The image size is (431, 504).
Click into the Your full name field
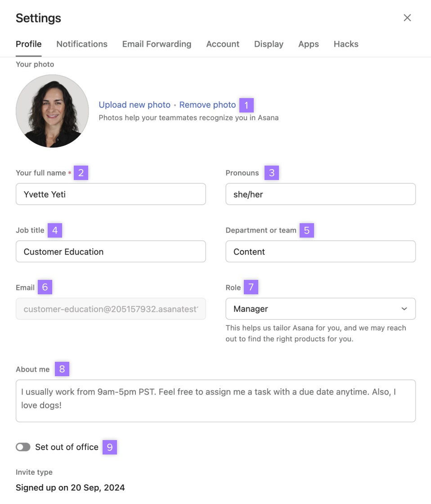pos(111,194)
